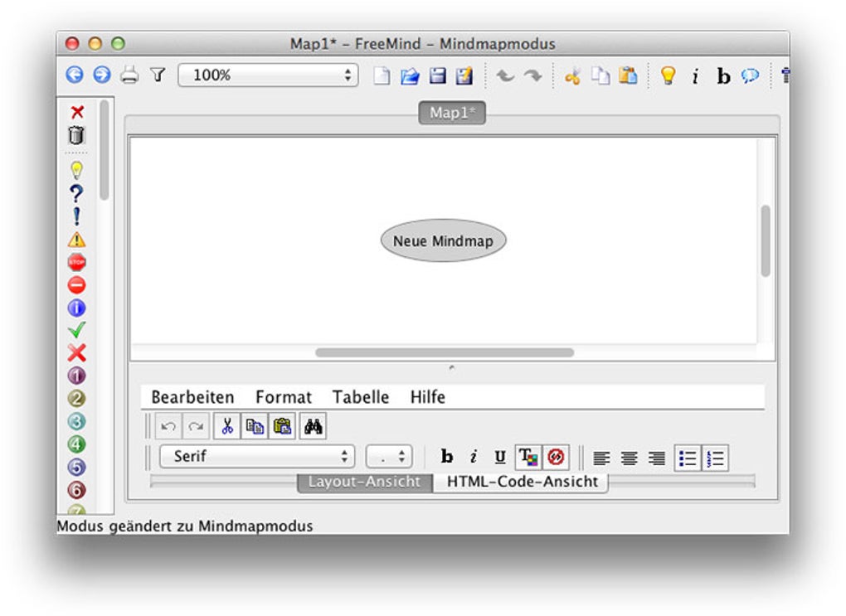Click the cloud bubble icon
846x616 pixels.
[x=750, y=76]
